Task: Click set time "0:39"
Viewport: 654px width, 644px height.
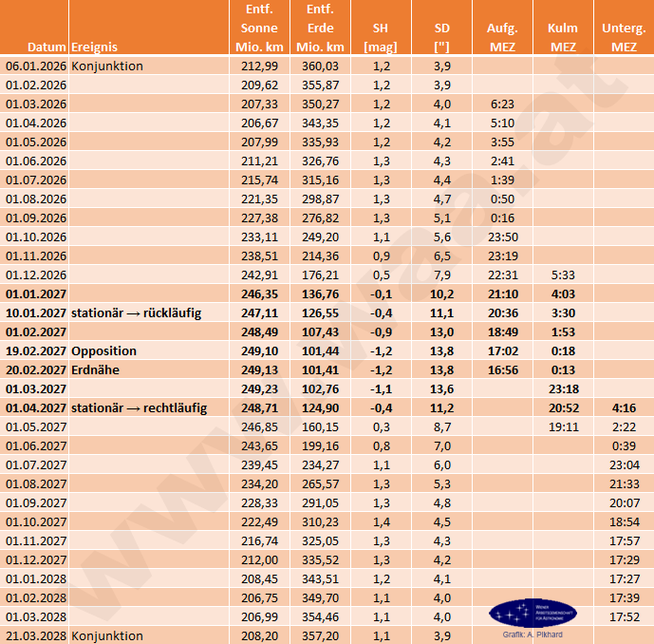Action: tap(624, 445)
